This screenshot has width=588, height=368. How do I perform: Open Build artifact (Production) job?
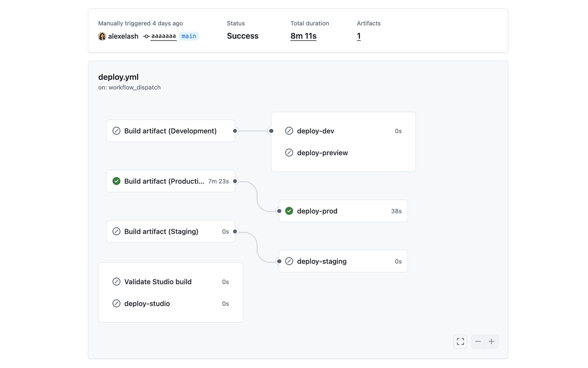171,181
